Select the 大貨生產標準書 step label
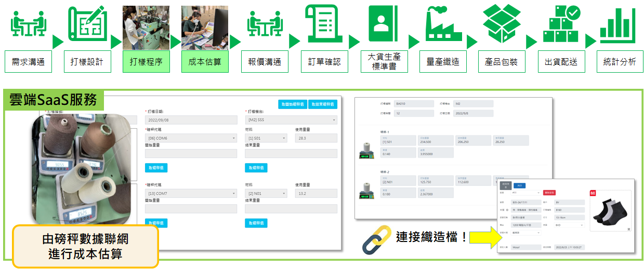Viewport: 644px width, 269px height. tap(384, 62)
